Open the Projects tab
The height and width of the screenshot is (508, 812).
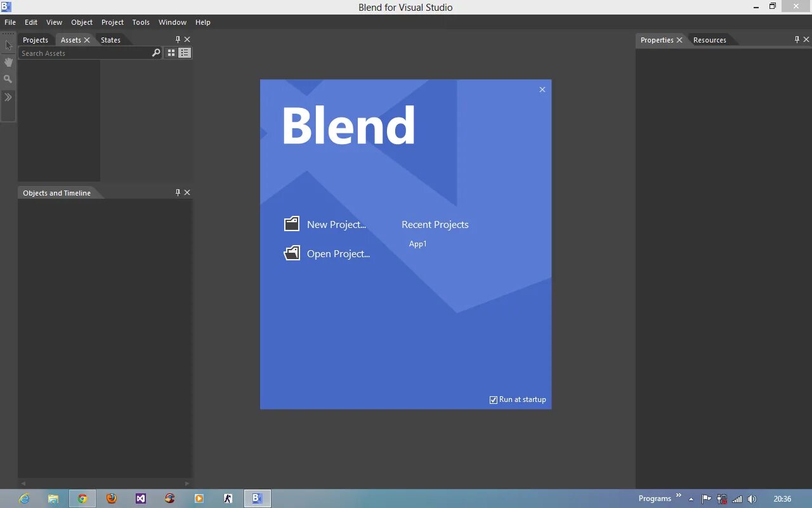[x=36, y=40]
